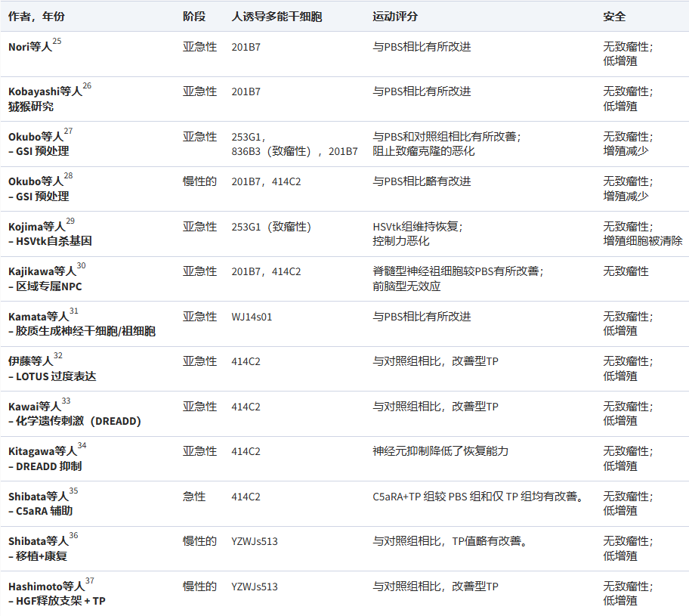Open citation 36 for Shibata等人
This screenshot has height=616, width=689.
(x=73, y=536)
